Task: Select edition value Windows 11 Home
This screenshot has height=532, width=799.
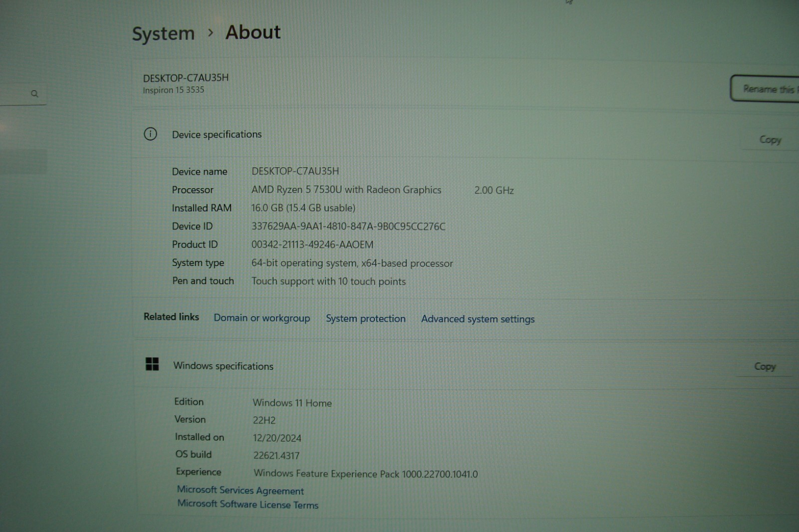Action: 292,403
